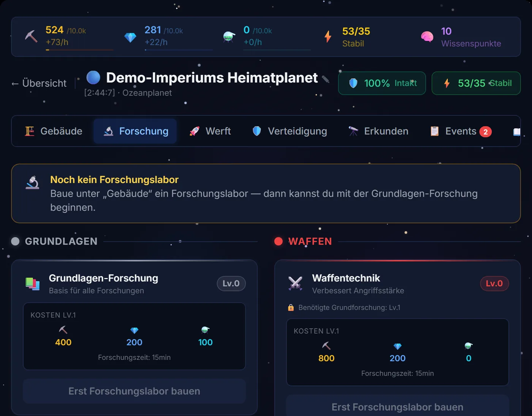Click the blue crystal storage progress bar
The image size is (532, 416).
(179, 50)
